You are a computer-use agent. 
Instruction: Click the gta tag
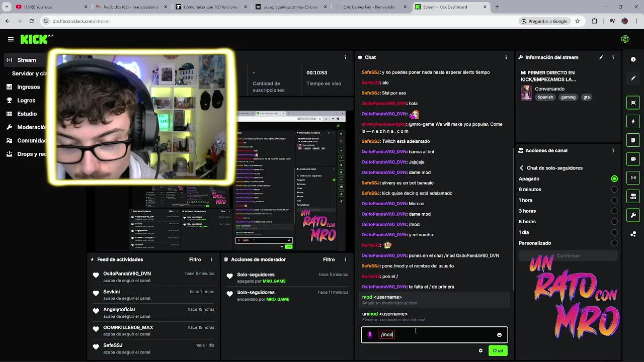pyautogui.click(x=586, y=98)
